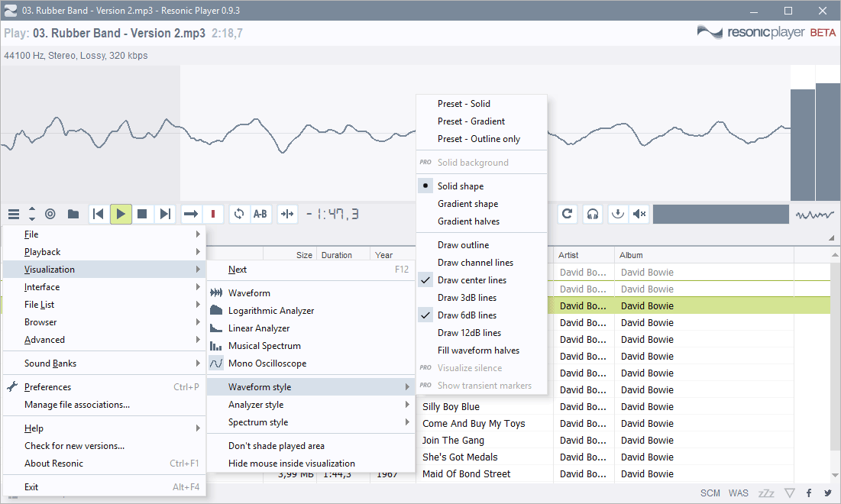841x504 pixels.
Task: Open About Resonic
Action: 104,464
